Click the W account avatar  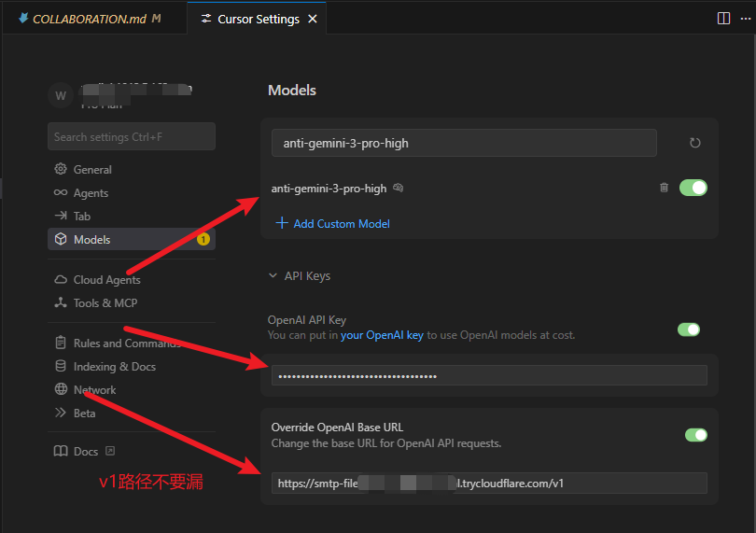[x=61, y=95]
